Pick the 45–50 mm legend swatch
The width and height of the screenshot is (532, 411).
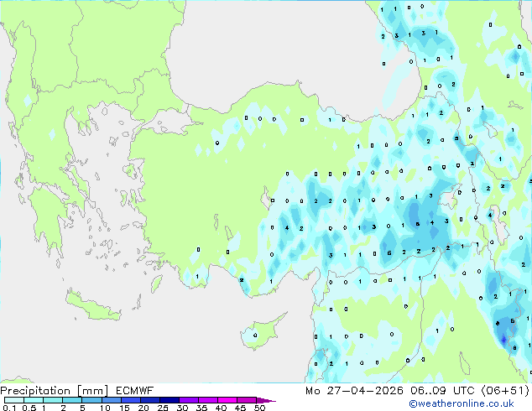pyautogui.click(x=247, y=400)
